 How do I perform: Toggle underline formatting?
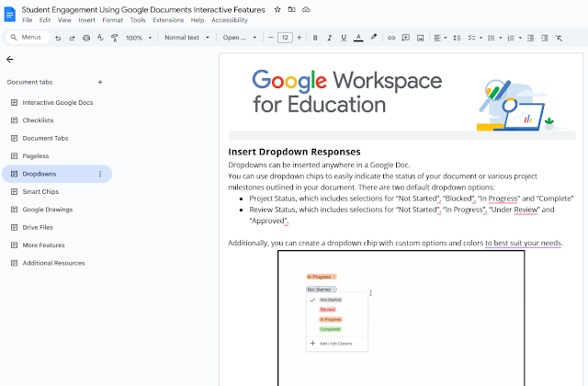[344, 38]
